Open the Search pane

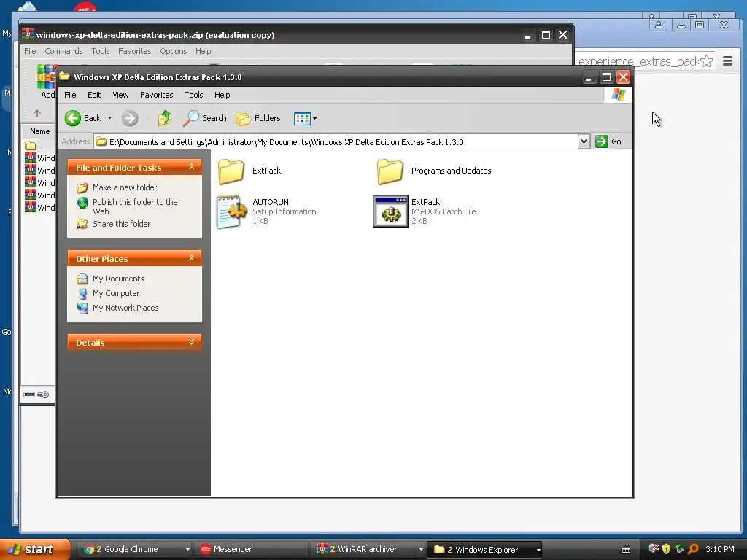(x=204, y=118)
